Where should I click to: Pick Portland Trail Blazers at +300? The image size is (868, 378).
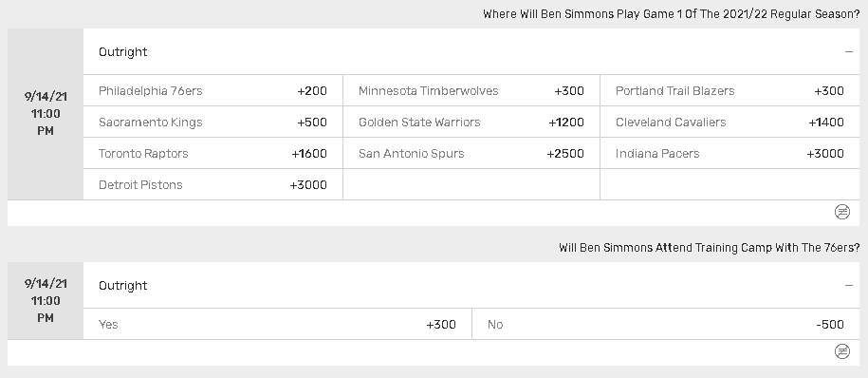click(729, 90)
